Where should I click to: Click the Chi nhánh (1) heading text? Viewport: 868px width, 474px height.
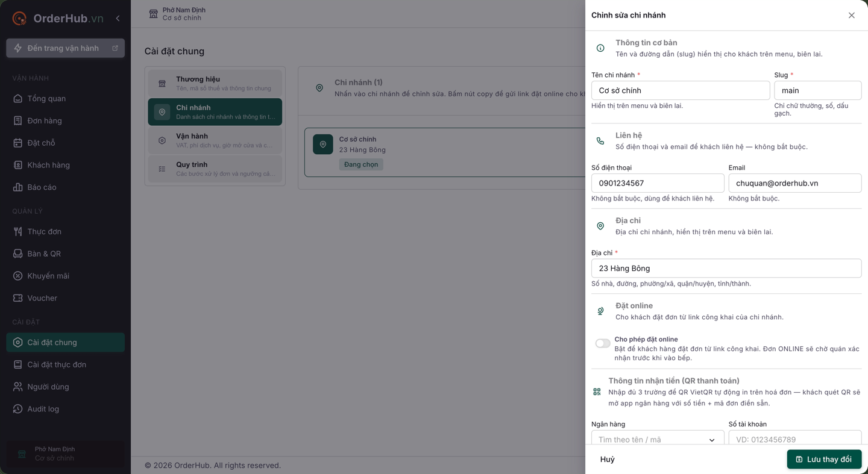coord(359,83)
